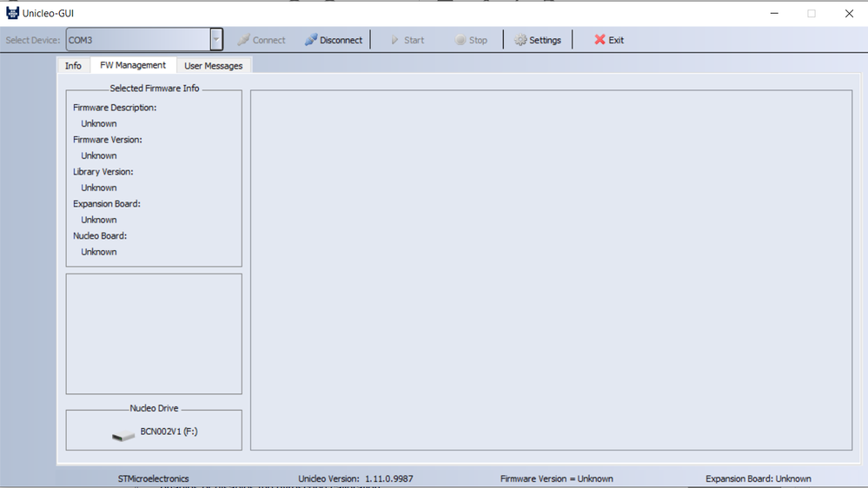Click the Nucleo Drive group title
Viewport: 868px width, 488px height.
tap(154, 408)
